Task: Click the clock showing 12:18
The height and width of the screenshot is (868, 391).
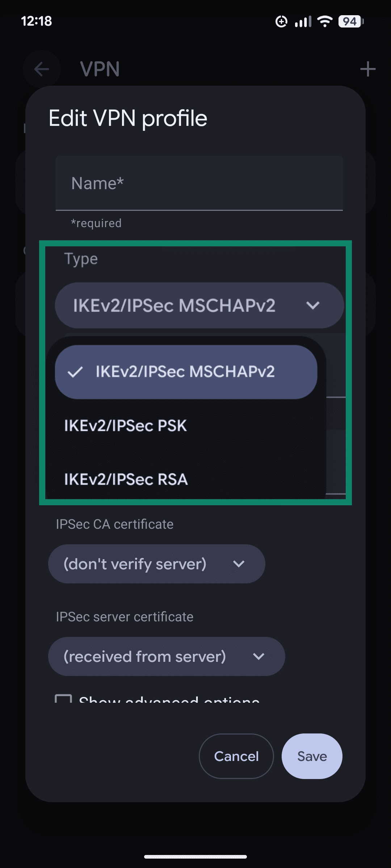Action: (36, 21)
